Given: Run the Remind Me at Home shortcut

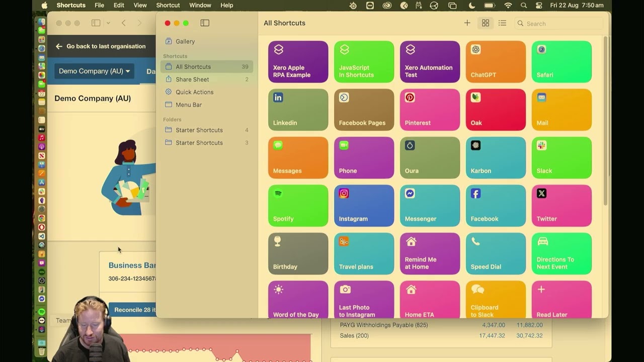Looking at the screenshot, I should (x=430, y=254).
